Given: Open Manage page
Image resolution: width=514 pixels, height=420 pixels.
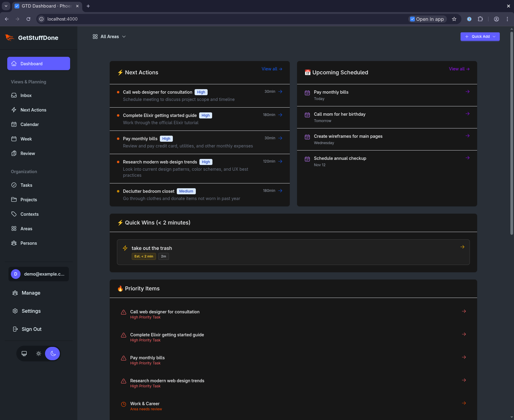Looking at the screenshot, I should coord(39,293).
